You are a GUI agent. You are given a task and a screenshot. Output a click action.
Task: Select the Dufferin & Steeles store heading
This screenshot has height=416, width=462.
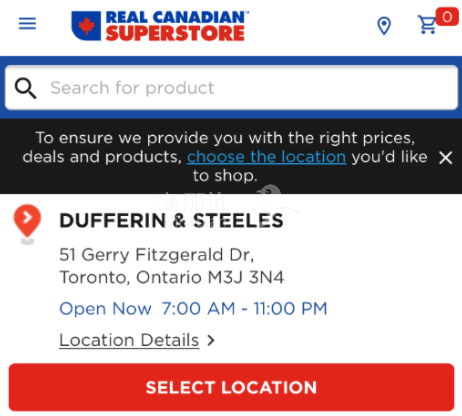171,221
